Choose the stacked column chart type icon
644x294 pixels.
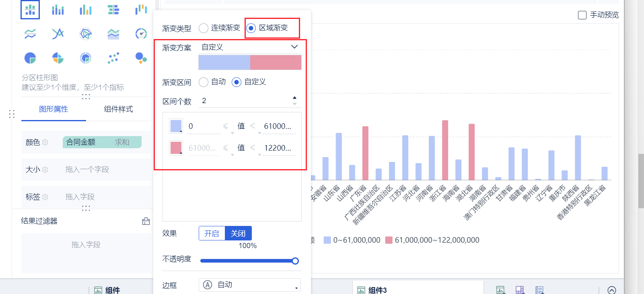coord(58,10)
